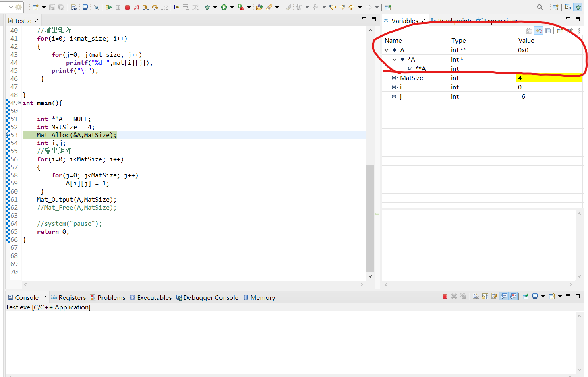Click the Pin Console icon
588x377 pixels.
[526, 297]
